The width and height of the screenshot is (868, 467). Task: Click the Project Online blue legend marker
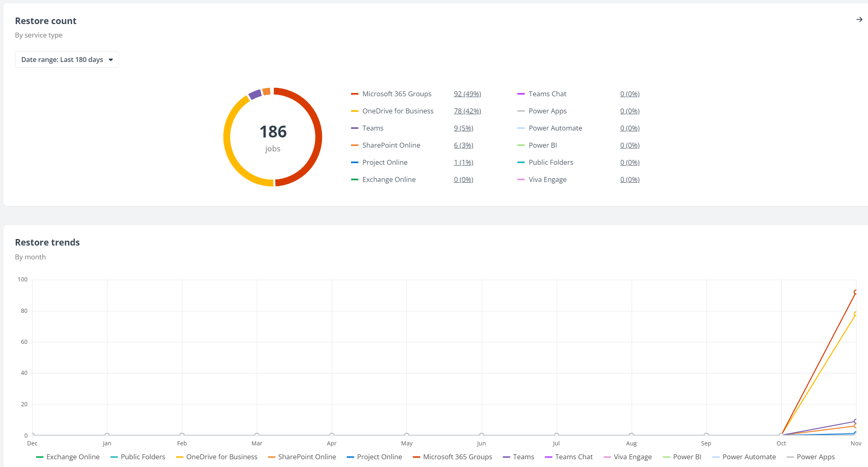pyautogui.click(x=354, y=162)
